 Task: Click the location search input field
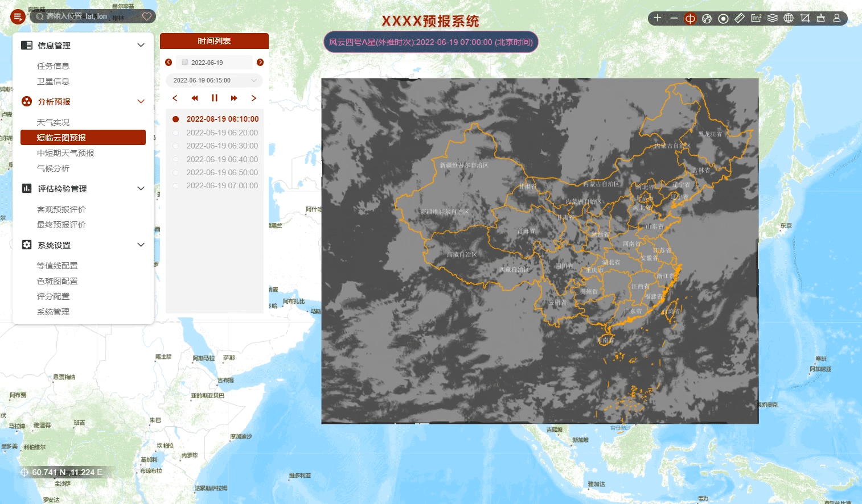tap(91, 16)
